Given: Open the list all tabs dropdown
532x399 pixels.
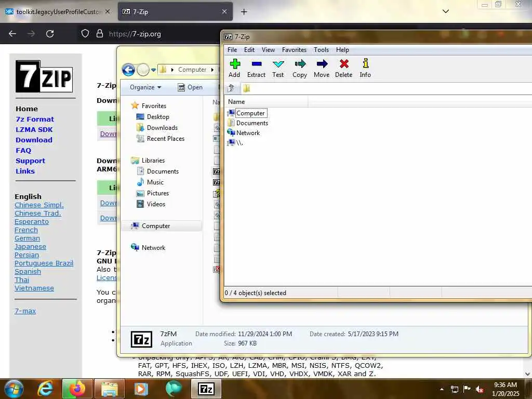Looking at the screenshot, I should 446,11.
